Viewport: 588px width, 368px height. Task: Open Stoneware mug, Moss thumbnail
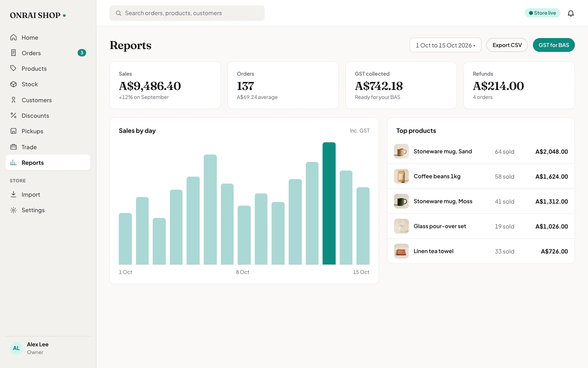(x=401, y=201)
